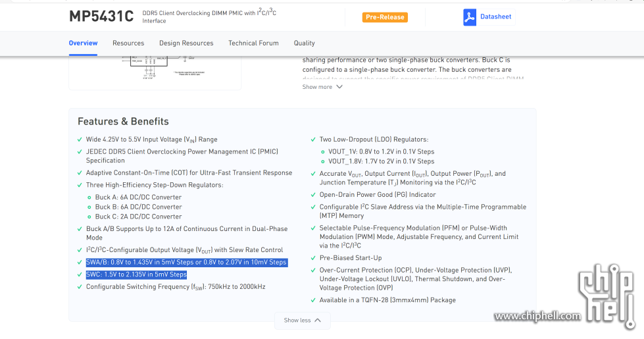The image size is (644, 339).
Task: Click the highlighted SWA/B voltage range line
Action: (x=186, y=262)
